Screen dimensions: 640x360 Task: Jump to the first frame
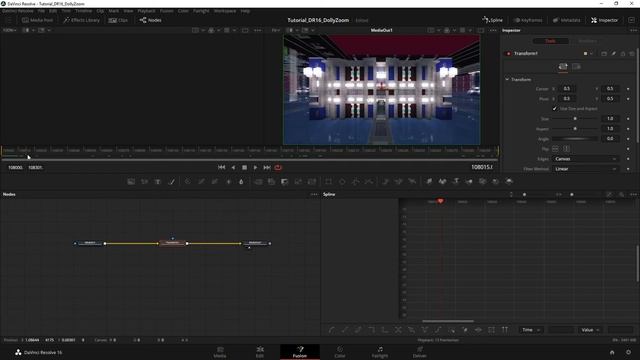coord(221,167)
